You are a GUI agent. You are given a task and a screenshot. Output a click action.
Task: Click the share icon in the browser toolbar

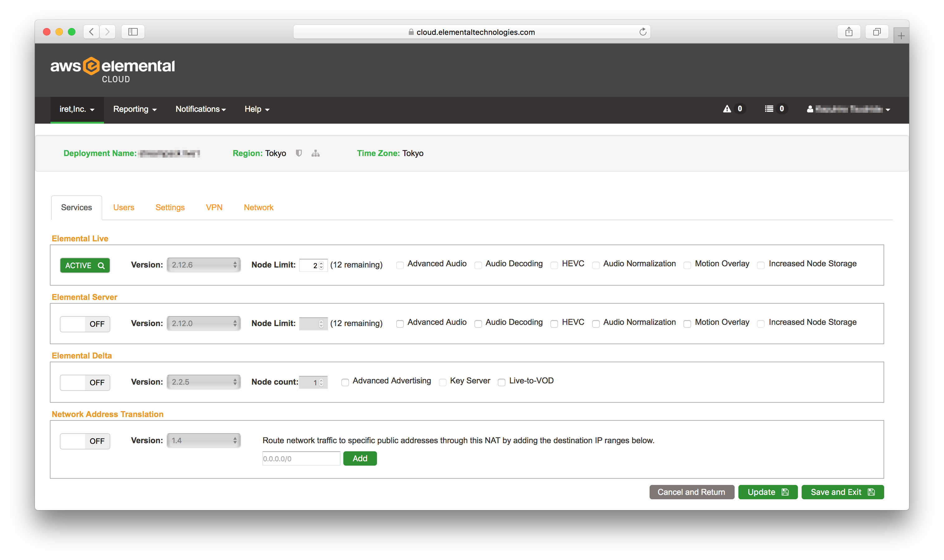click(849, 32)
